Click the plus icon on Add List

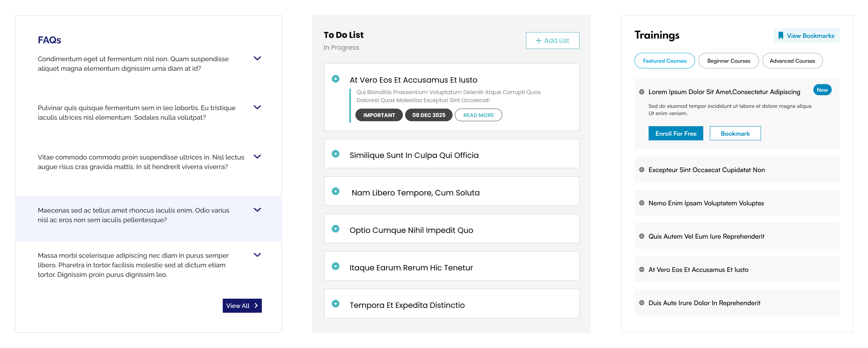point(539,40)
